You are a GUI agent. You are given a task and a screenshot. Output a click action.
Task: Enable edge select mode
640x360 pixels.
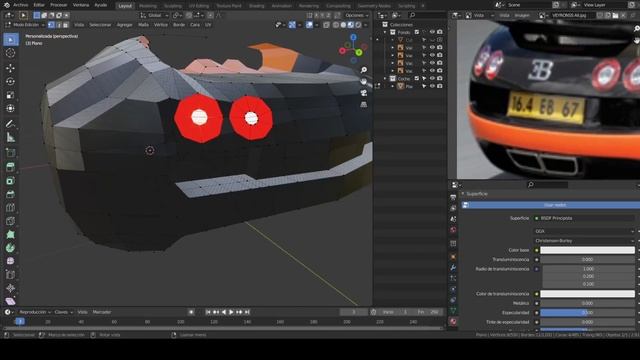tap(58, 25)
